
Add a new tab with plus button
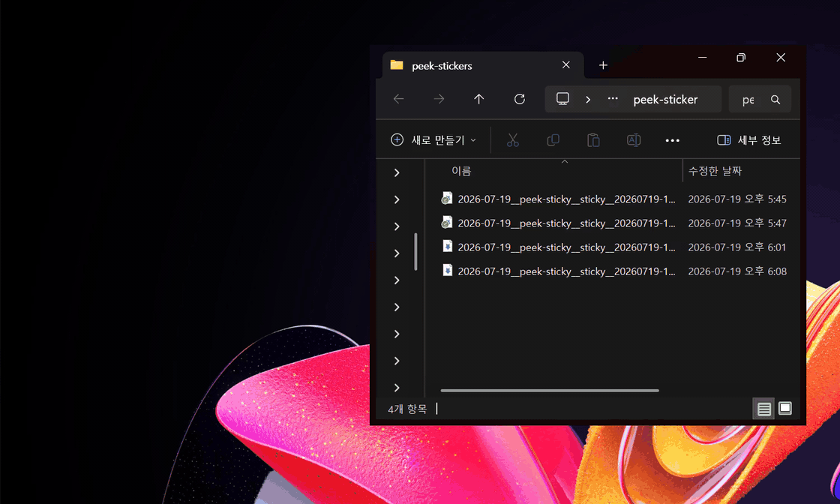coord(603,65)
